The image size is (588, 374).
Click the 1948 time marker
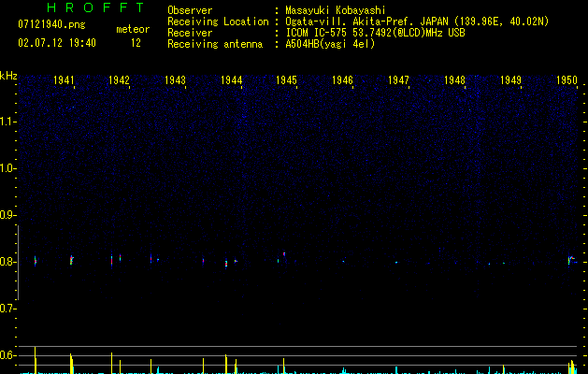tap(454, 80)
